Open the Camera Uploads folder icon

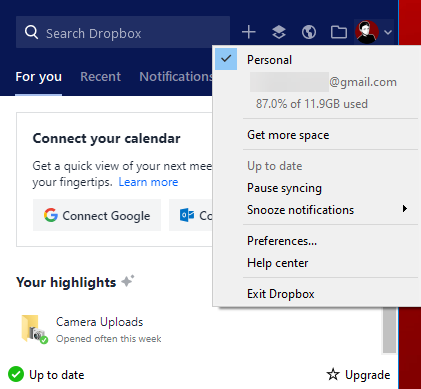[x=34, y=330]
